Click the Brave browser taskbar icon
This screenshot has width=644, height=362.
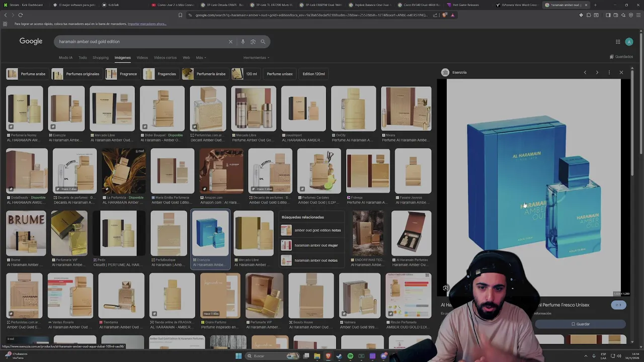(328, 356)
